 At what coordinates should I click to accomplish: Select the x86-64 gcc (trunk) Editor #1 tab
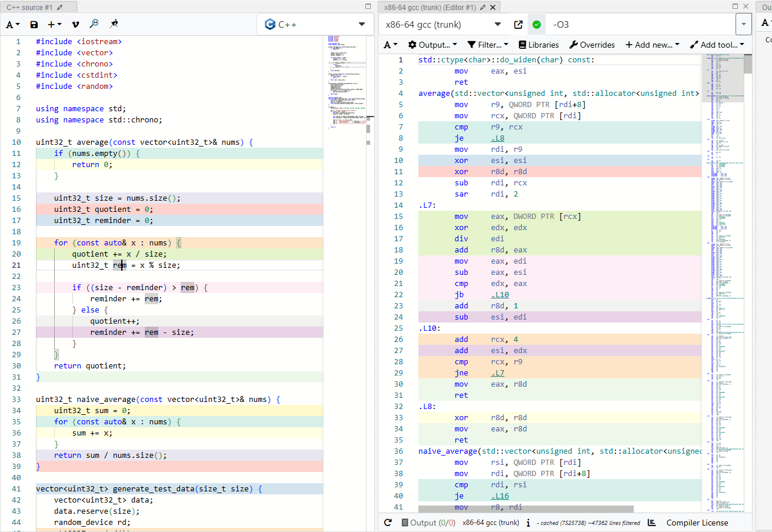point(430,7)
